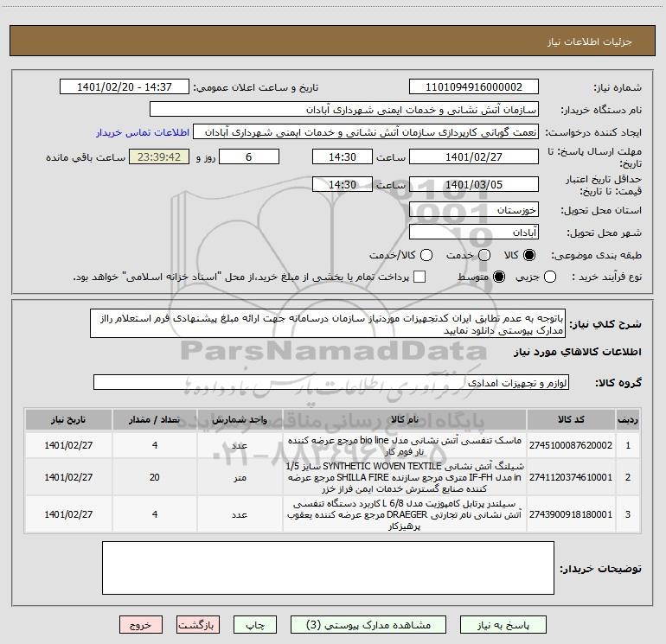Screen dimensions: 666x644
Task: Click the SHILLA FIRE hose item name
Action: click(405, 477)
